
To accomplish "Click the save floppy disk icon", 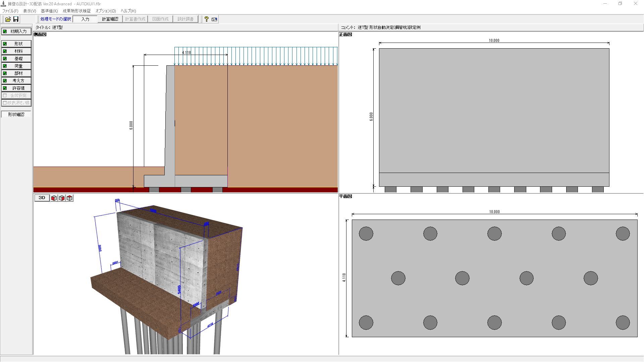I will (x=16, y=19).
